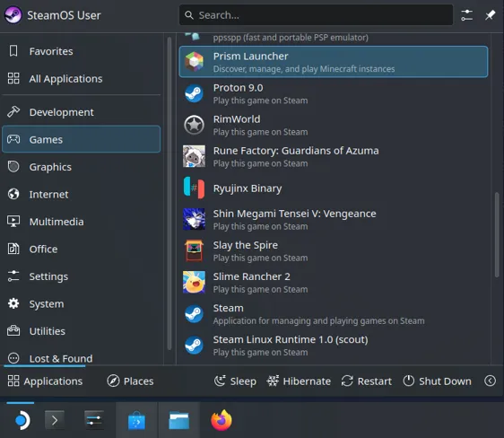The image size is (504, 438).
Task: Select the Internet category
Action: [x=81, y=194]
